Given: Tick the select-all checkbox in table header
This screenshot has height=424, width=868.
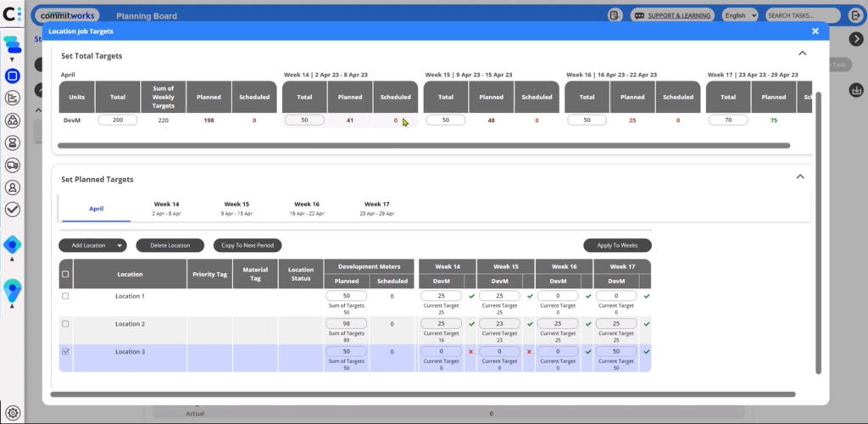Looking at the screenshot, I should [65, 274].
